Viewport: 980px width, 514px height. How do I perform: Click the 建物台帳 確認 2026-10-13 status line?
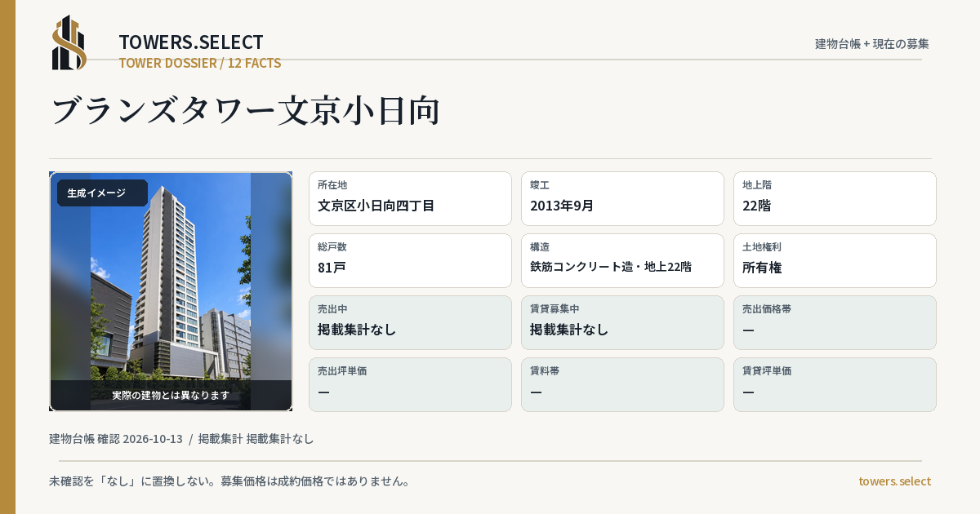point(181,439)
